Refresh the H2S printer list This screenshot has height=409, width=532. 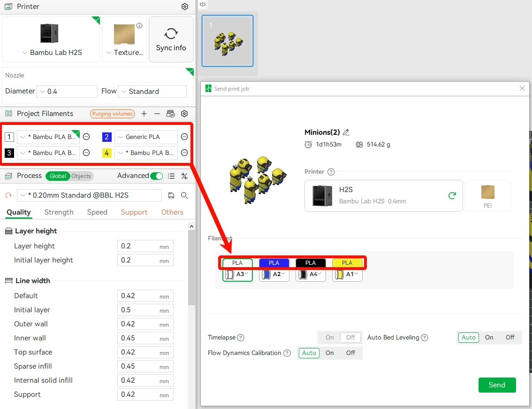[452, 196]
